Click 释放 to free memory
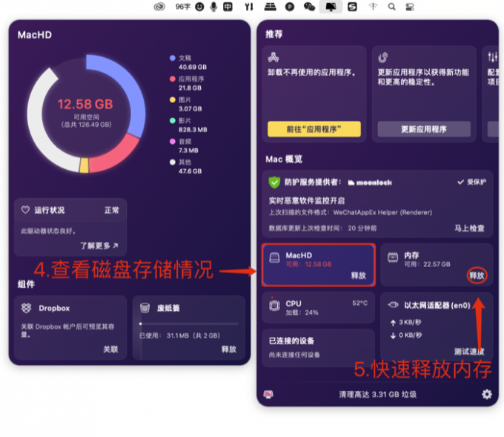The image size is (504, 437). tap(477, 275)
